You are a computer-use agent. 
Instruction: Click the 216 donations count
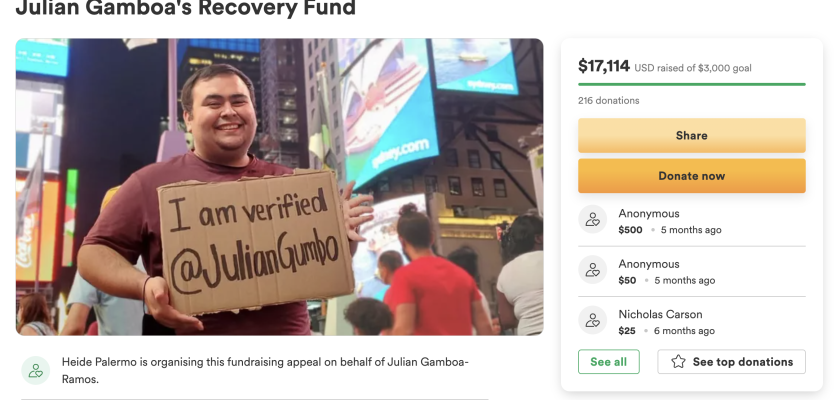coord(609,101)
